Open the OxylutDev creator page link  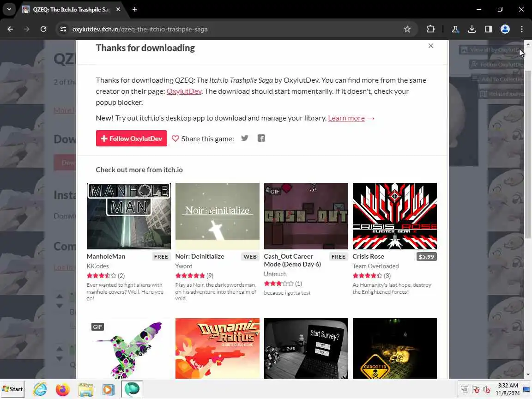(x=184, y=91)
